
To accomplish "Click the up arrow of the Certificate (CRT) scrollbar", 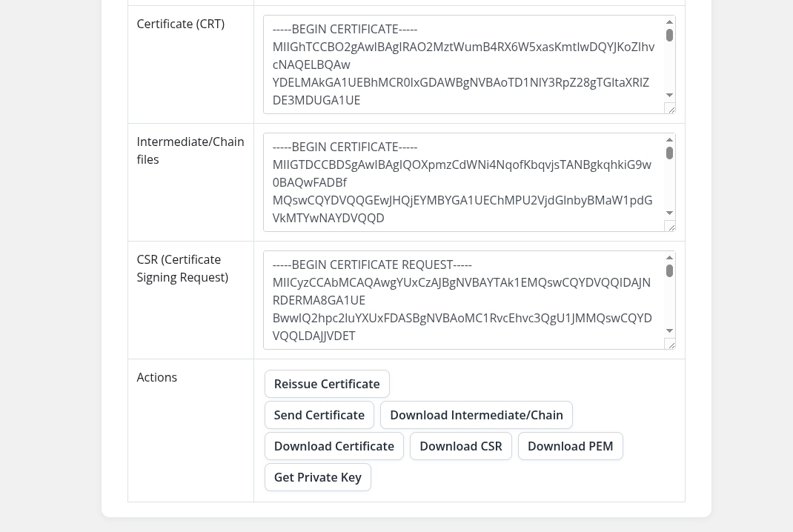I will point(669,21).
